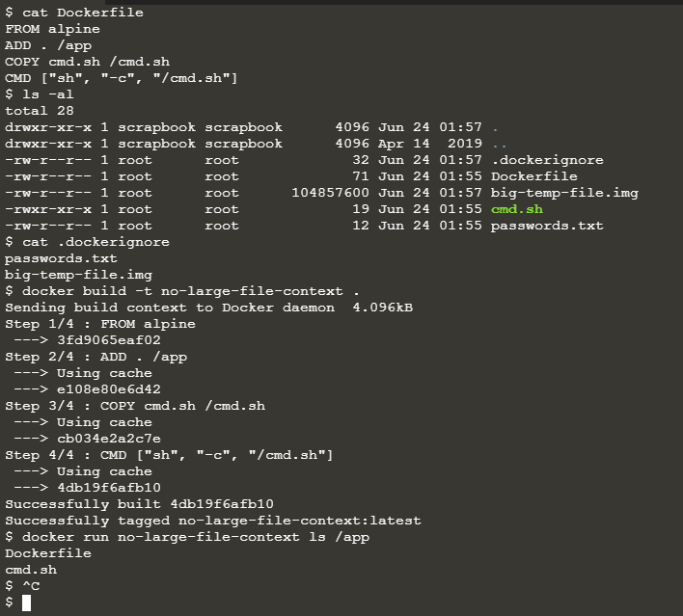683x616 pixels.
Task: Click the passwords.txt entry in ls listing
Action: 547,226
